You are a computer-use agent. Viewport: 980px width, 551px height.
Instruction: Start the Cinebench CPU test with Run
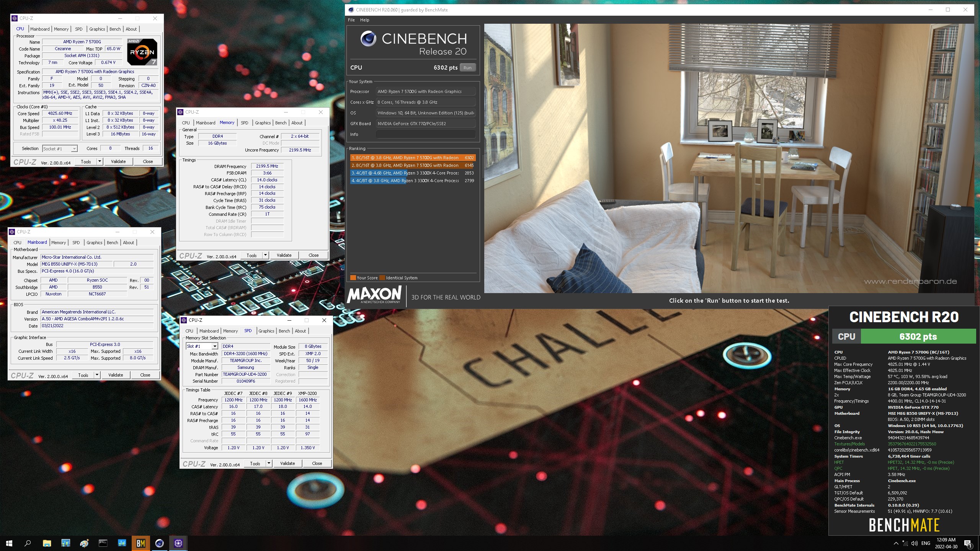pos(467,68)
